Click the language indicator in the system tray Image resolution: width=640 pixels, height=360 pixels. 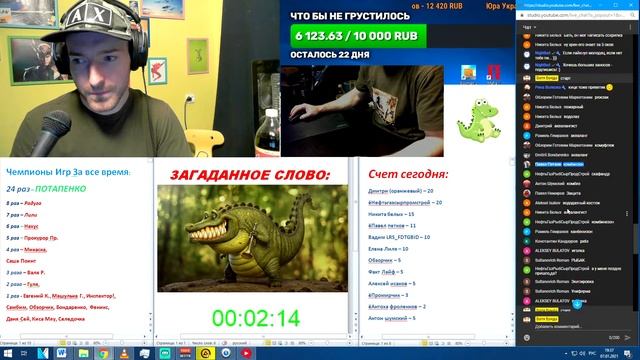(593, 353)
